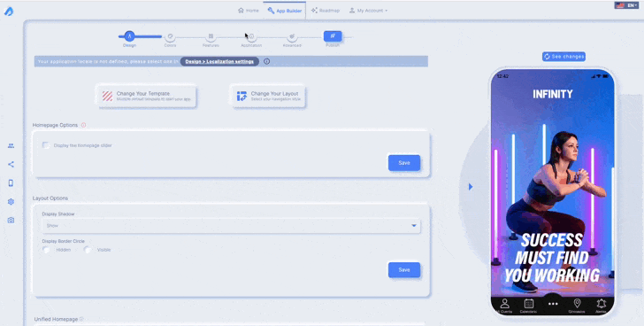Tap the three-dots button in phone preview
The width and height of the screenshot is (644, 326).
click(x=553, y=304)
